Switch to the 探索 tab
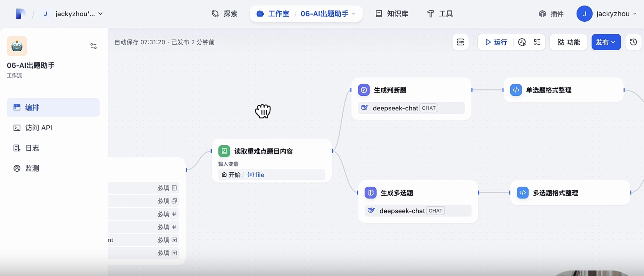The height and width of the screenshot is (276, 644). click(225, 14)
